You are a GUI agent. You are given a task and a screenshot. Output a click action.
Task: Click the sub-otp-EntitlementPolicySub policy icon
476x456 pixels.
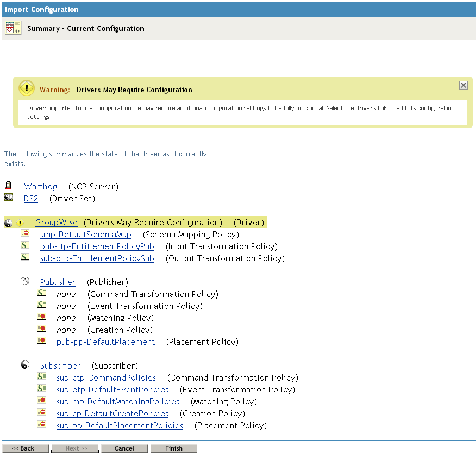click(x=25, y=257)
